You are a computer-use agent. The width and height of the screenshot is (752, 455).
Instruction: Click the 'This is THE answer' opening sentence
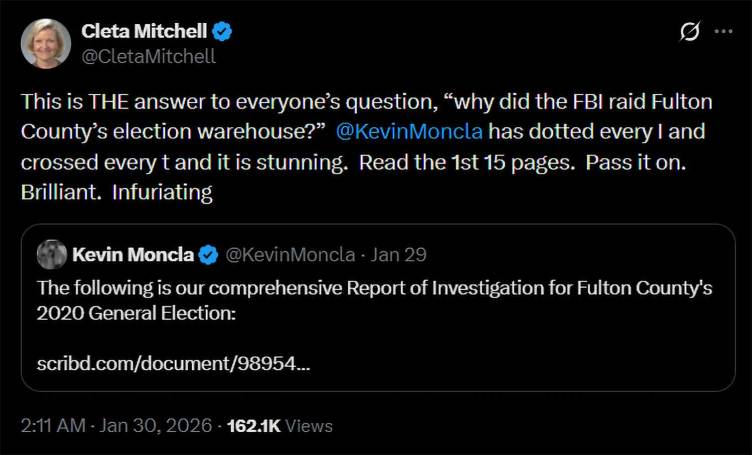(x=120, y=101)
